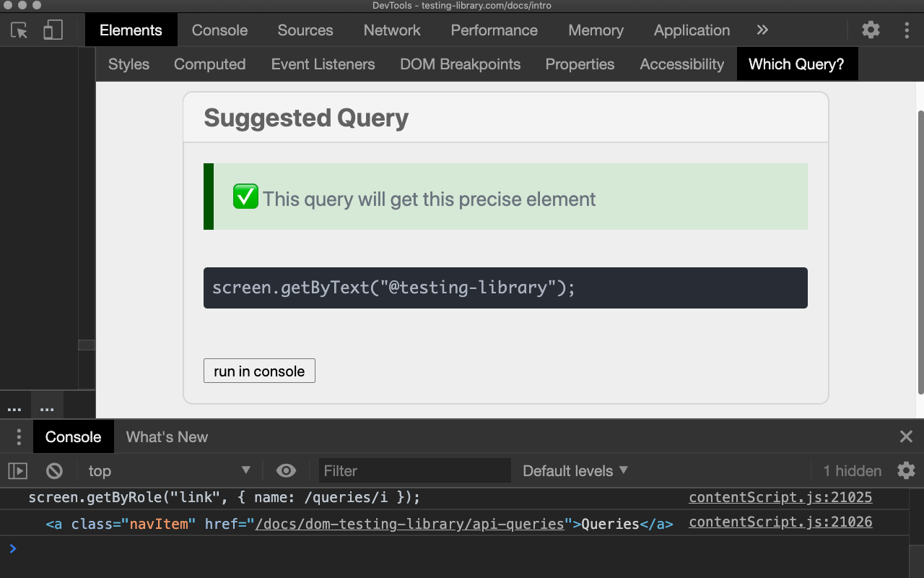924x578 pixels.
Task: Open console settings gear
Action: coord(906,471)
